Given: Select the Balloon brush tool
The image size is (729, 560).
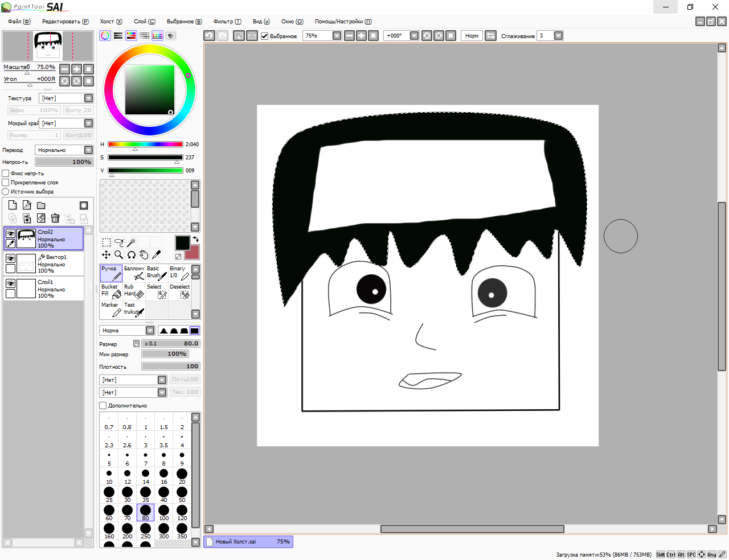Looking at the screenshot, I should point(134,273).
